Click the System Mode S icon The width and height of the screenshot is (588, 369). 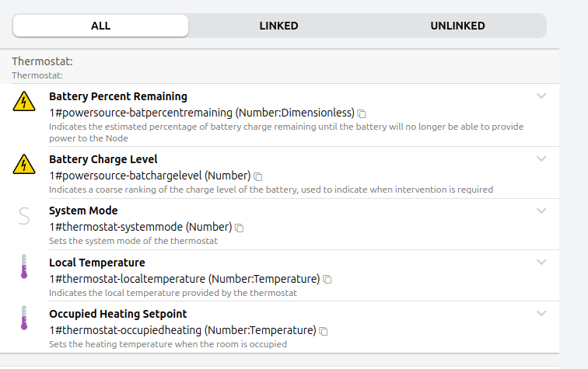[24, 216]
